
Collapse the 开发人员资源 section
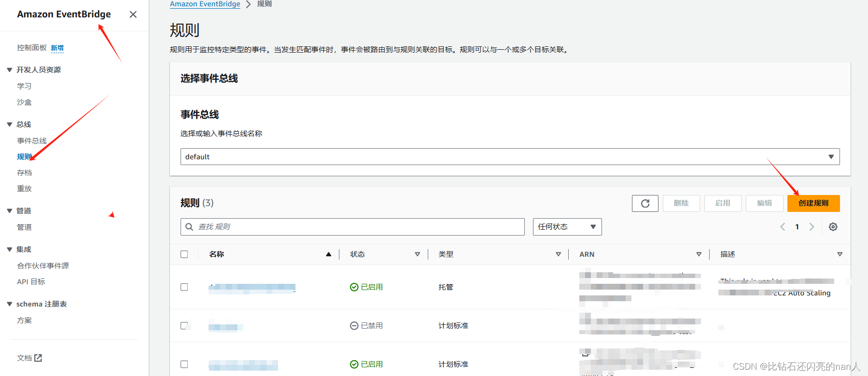tap(9, 70)
